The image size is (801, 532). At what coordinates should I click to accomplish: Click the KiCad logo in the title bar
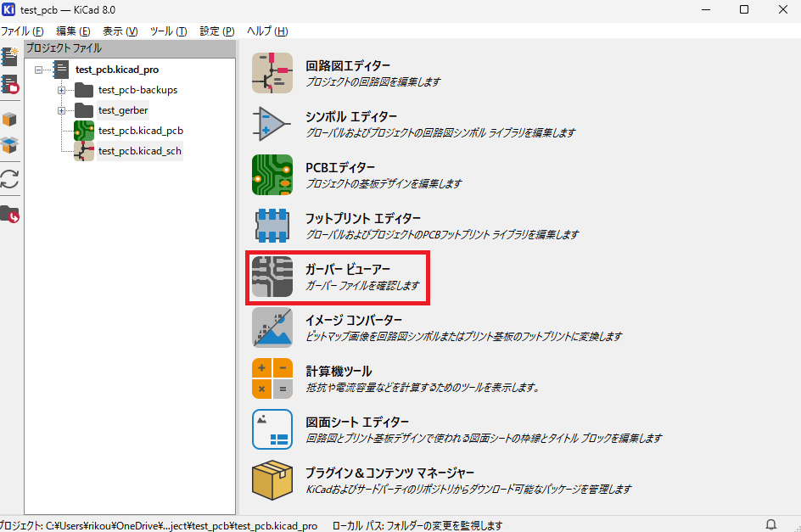pos(8,9)
